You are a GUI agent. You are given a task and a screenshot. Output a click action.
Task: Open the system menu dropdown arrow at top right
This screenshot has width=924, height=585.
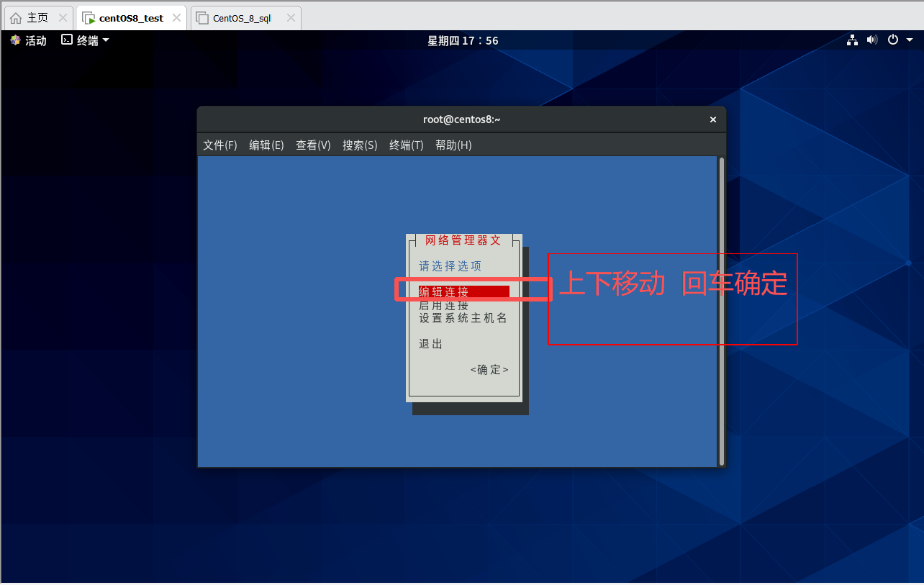pyautogui.click(x=909, y=40)
